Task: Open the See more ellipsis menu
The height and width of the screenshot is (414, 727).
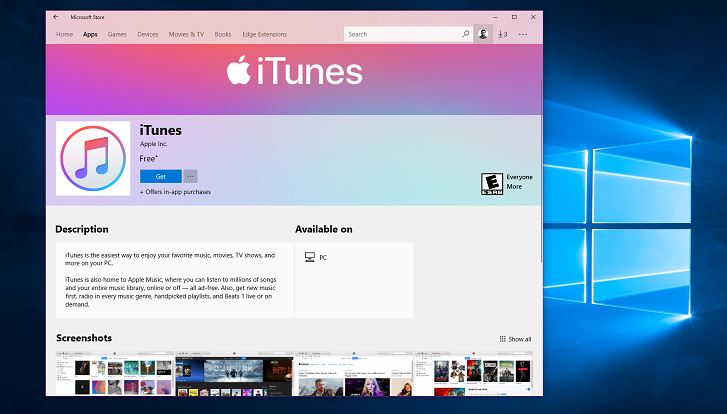Action: 523,34
